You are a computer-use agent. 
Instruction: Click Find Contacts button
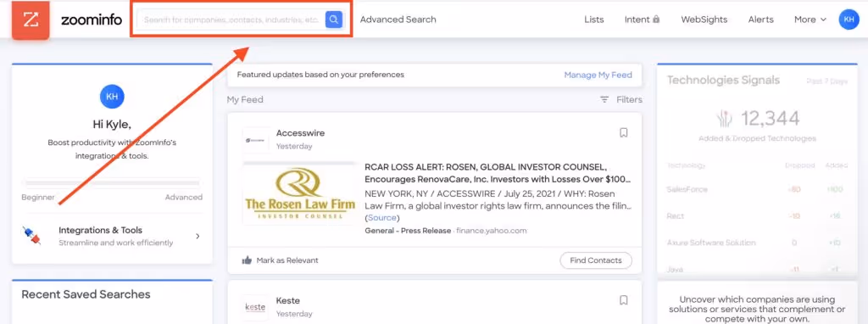click(596, 260)
